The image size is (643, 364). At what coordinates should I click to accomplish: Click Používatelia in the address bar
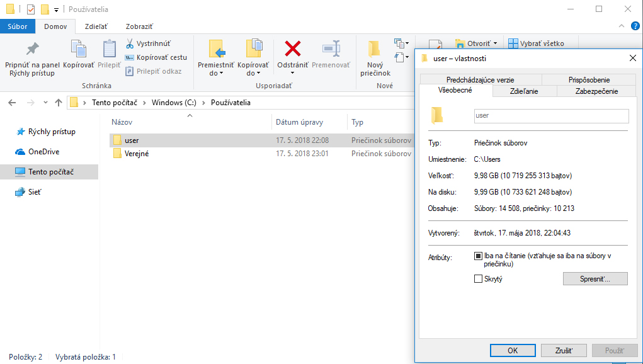click(x=230, y=103)
